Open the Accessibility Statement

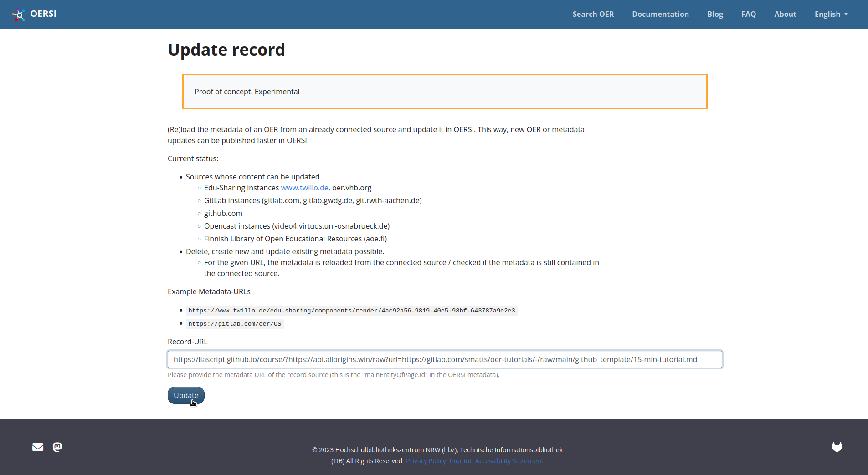click(509, 460)
